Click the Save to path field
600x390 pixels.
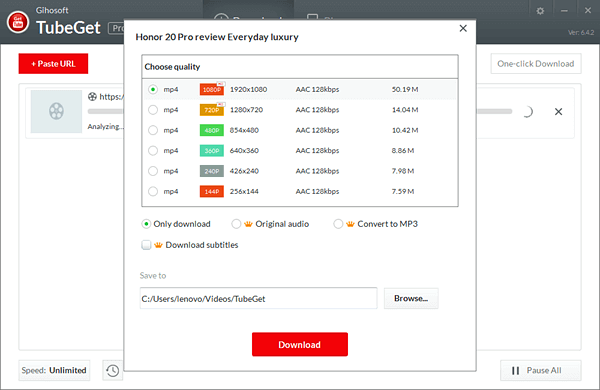258,299
